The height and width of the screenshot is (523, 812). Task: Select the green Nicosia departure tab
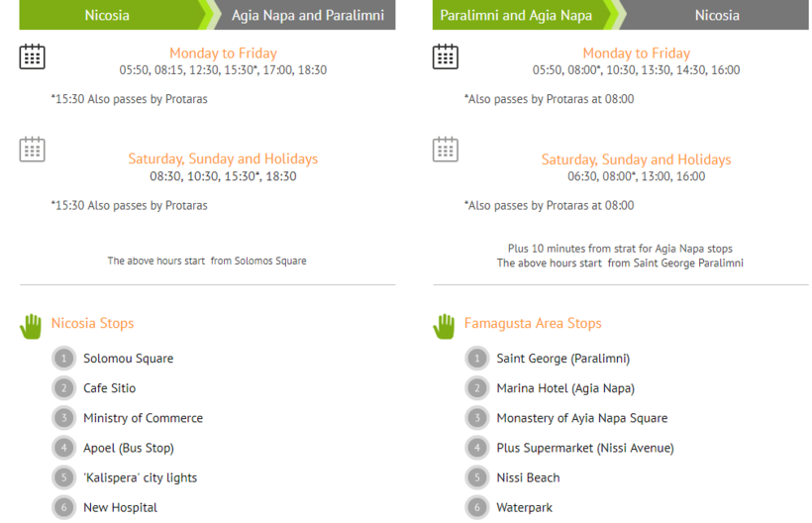107,16
